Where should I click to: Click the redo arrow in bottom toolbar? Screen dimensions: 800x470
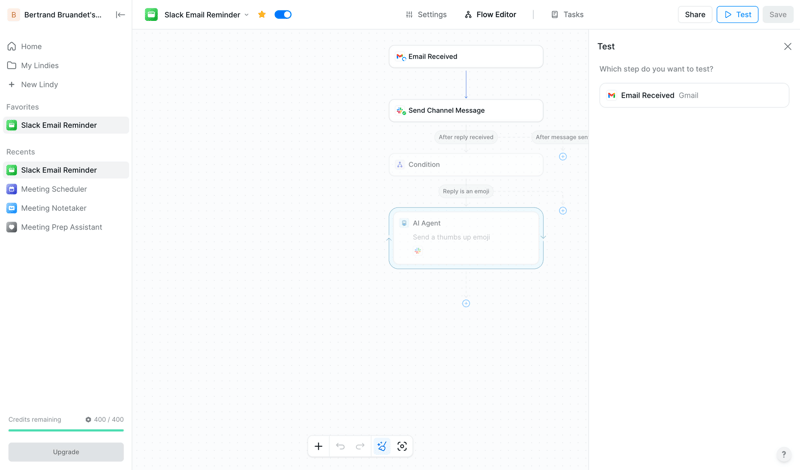click(x=360, y=447)
